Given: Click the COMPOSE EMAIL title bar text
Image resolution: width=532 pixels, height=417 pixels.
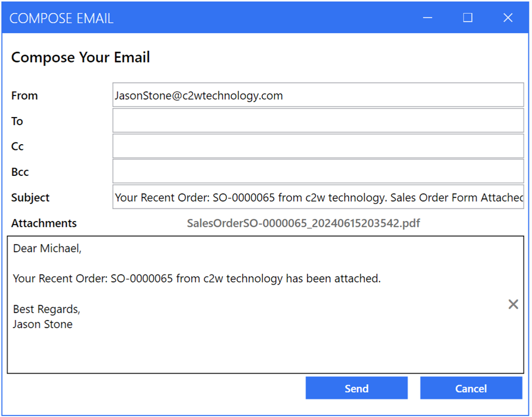Looking at the screenshot, I should pos(61,17).
